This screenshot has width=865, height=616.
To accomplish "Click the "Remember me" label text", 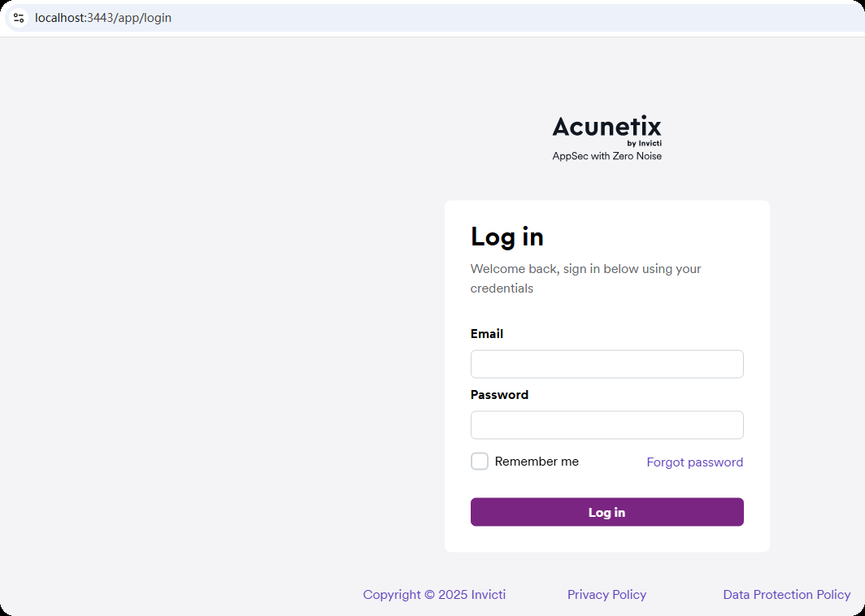I will (537, 462).
